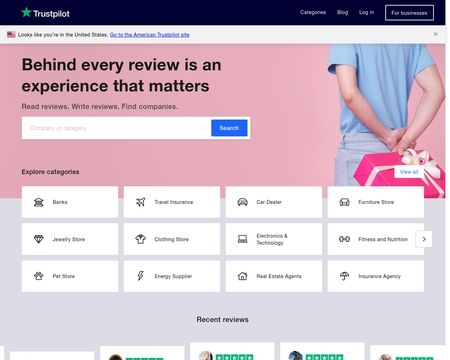Open the Insurance Agency category label
Viewport: 450px width, 360px height.
(379, 276)
